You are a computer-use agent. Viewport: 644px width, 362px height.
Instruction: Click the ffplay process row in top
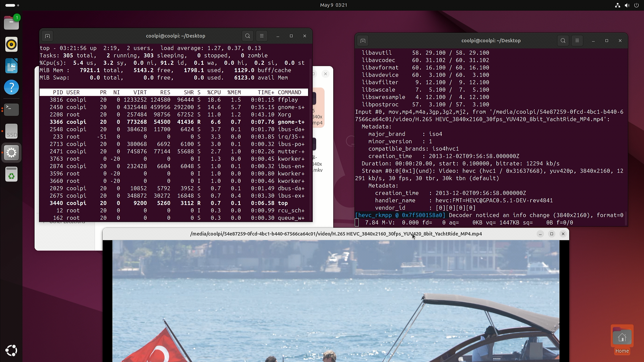174,100
